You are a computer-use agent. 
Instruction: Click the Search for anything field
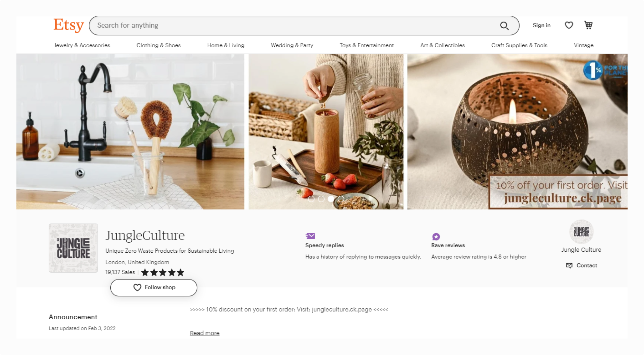pyautogui.click(x=304, y=26)
